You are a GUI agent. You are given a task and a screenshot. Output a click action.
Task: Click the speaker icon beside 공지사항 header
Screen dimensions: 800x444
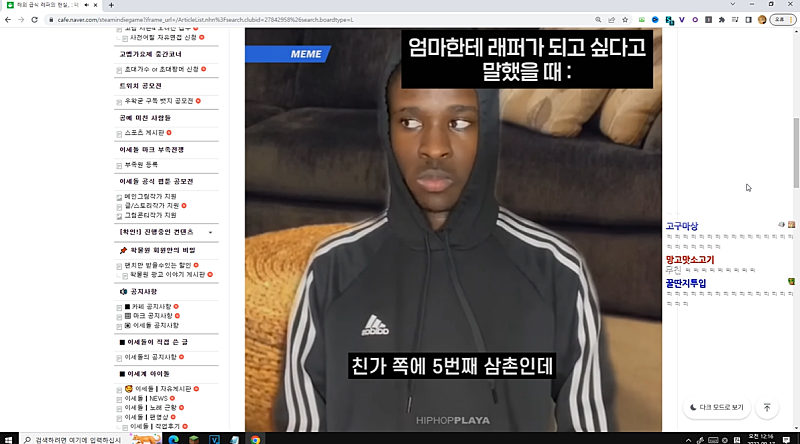[x=123, y=292]
